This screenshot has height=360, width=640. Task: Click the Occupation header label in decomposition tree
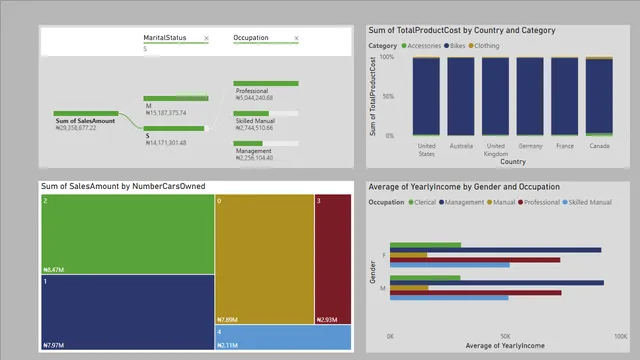click(x=251, y=38)
